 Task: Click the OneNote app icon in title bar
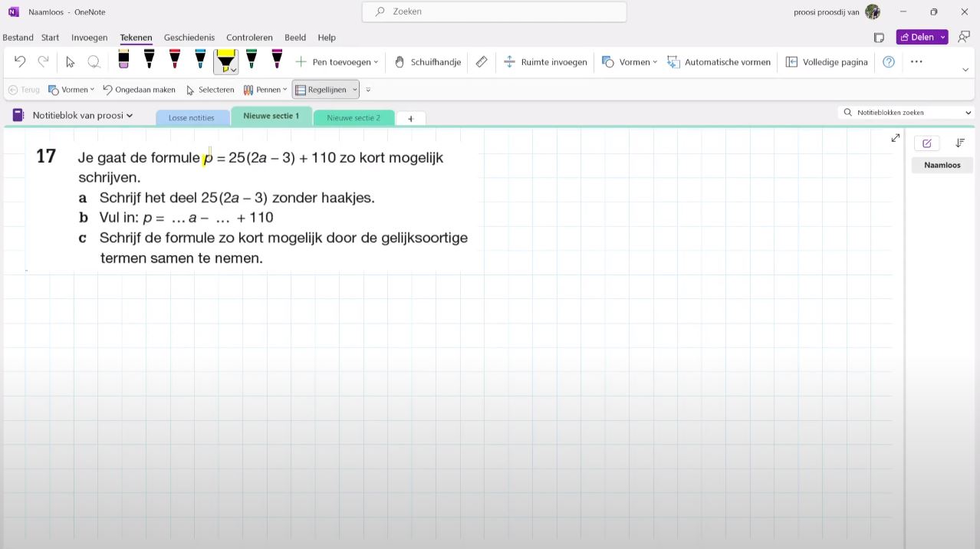(13, 12)
